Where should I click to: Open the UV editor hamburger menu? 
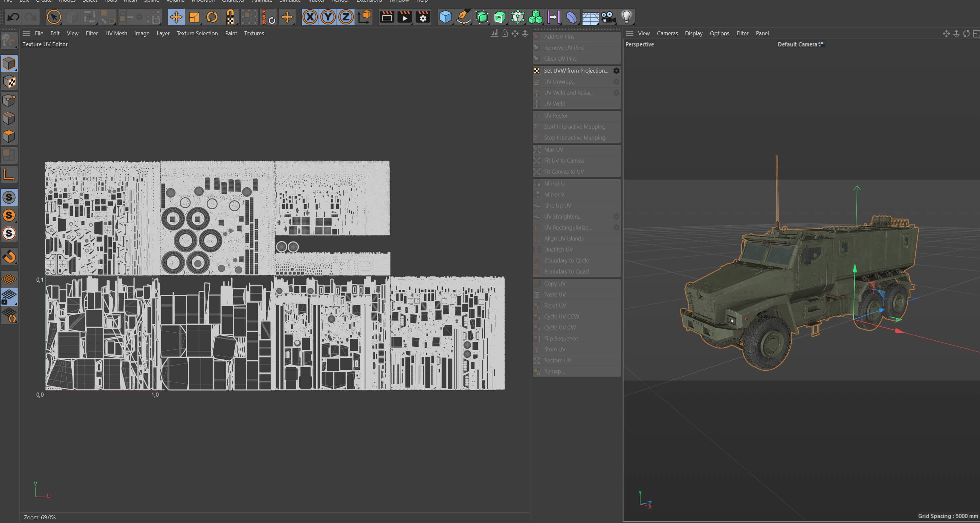pos(26,34)
